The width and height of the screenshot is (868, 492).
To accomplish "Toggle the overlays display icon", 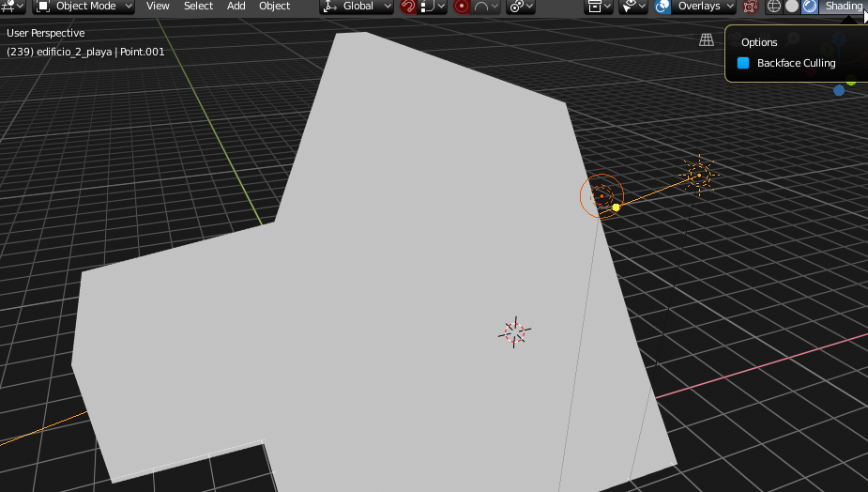I will click(662, 6).
